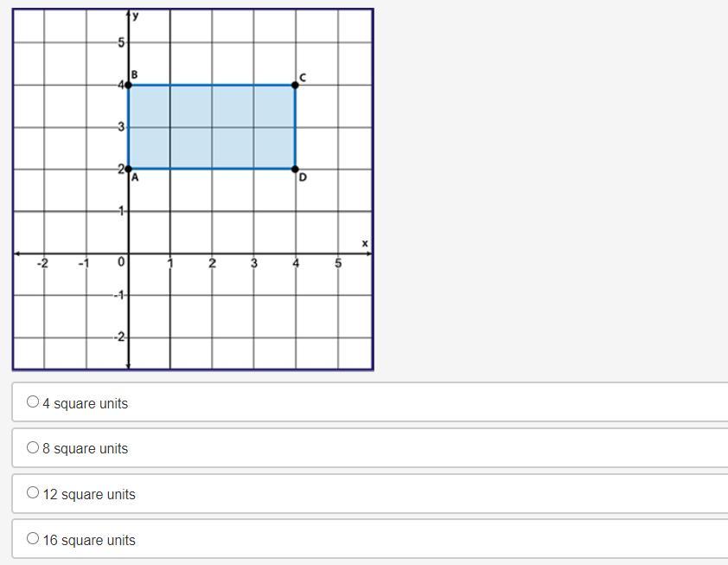Viewport: 728px width, 565px height.
Task: Click vertex B on the y-axis
Action: click(x=128, y=85)
